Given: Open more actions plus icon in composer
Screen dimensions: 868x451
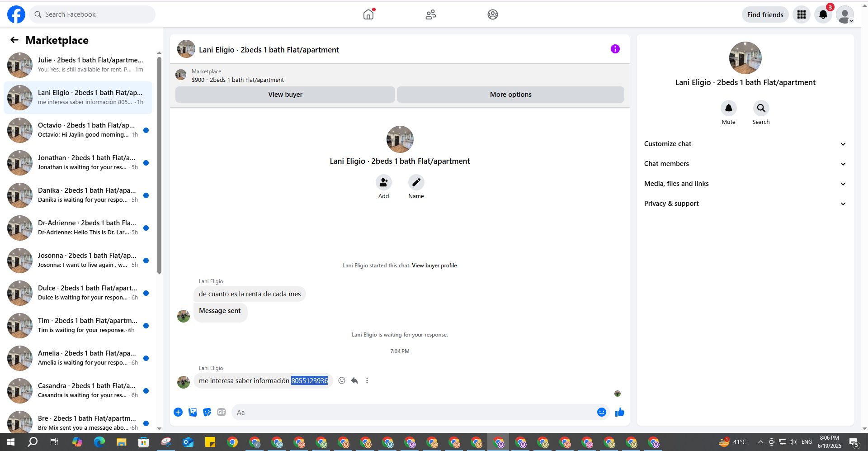Looking at the screenshot, I should click(x=178, y=412).
